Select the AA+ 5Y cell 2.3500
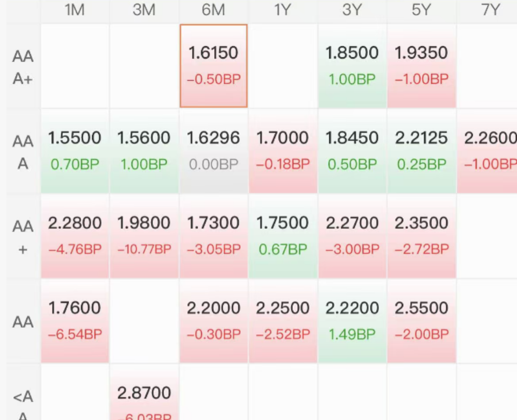The image size is (517, 420). tap(421, 236)
